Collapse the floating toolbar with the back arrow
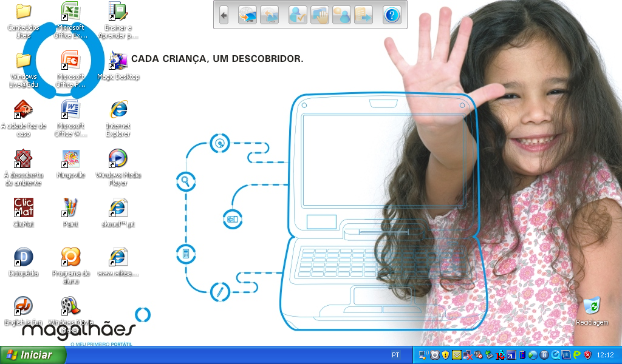 [x=224, y=15]
